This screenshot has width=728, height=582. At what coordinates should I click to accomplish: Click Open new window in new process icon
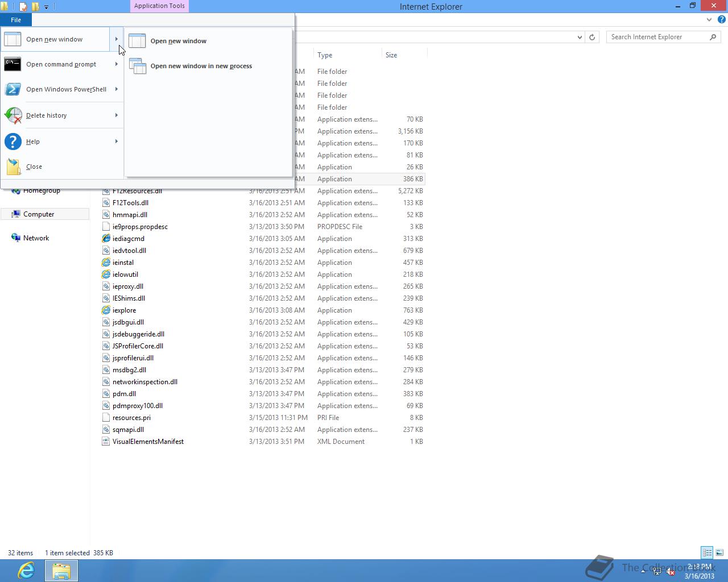[x=138, y=66]
